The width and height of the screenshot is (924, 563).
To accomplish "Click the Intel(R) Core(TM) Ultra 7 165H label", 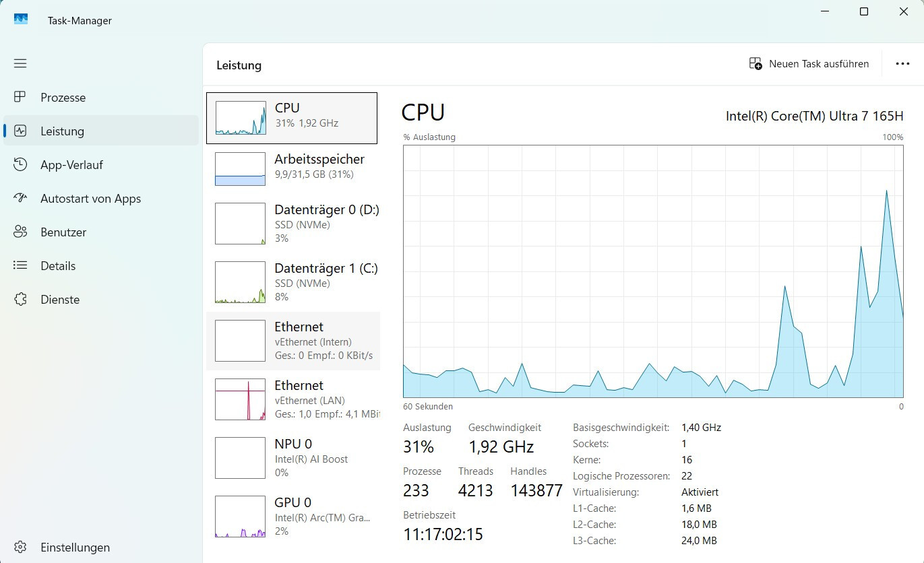I will 814,116.
